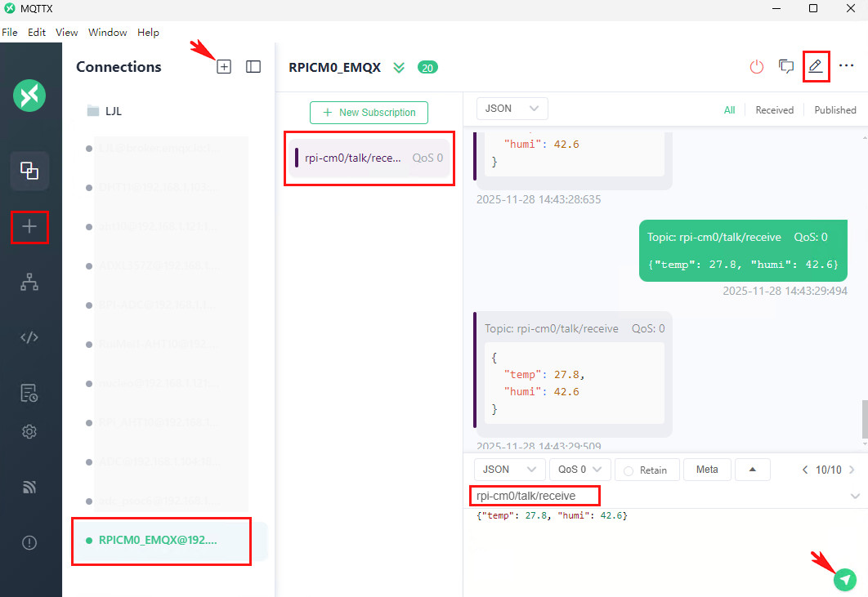The width and height of the screenshot is (868, 597).
Task: Open the Script code icon in the sidebar
Action: pos(29,337)
